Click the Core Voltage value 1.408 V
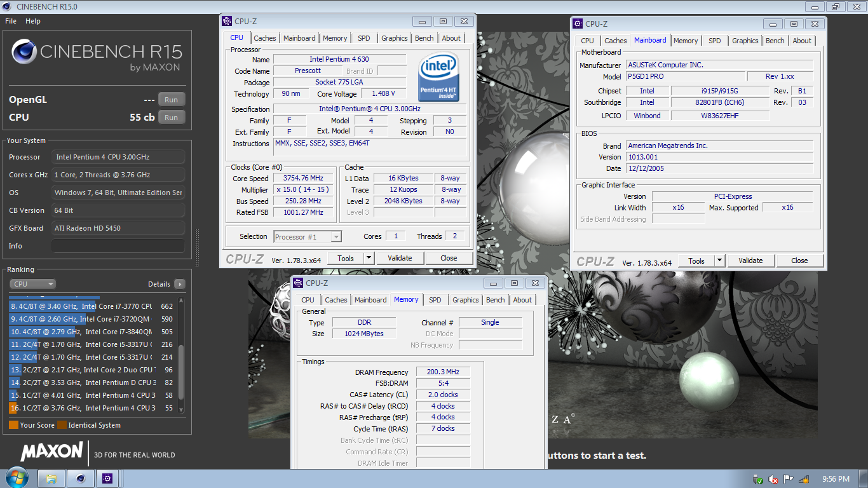This screenshot has height=488, width=868. tap(383, 94)
